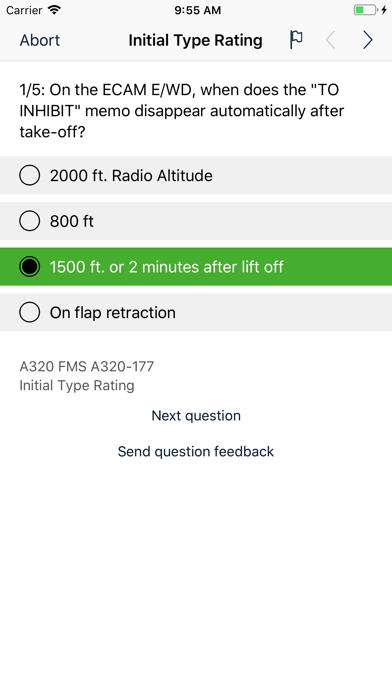Go back using the left chevron arrow

point(330,40)
